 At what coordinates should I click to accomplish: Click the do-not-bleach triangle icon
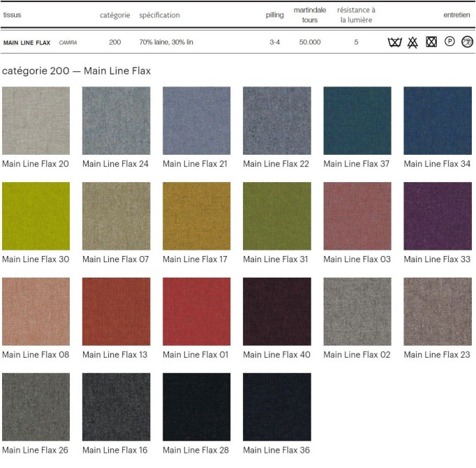coord(412,43)
